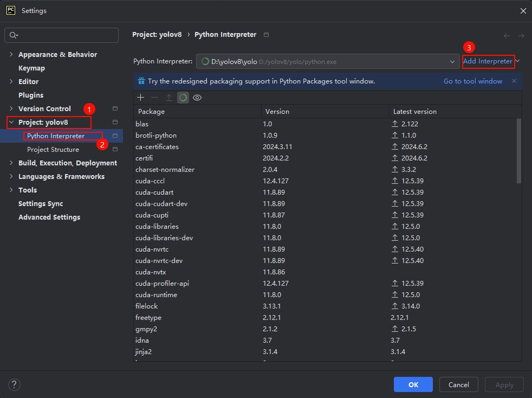Toggle the Use Conda package manager icon

[183, 98]
